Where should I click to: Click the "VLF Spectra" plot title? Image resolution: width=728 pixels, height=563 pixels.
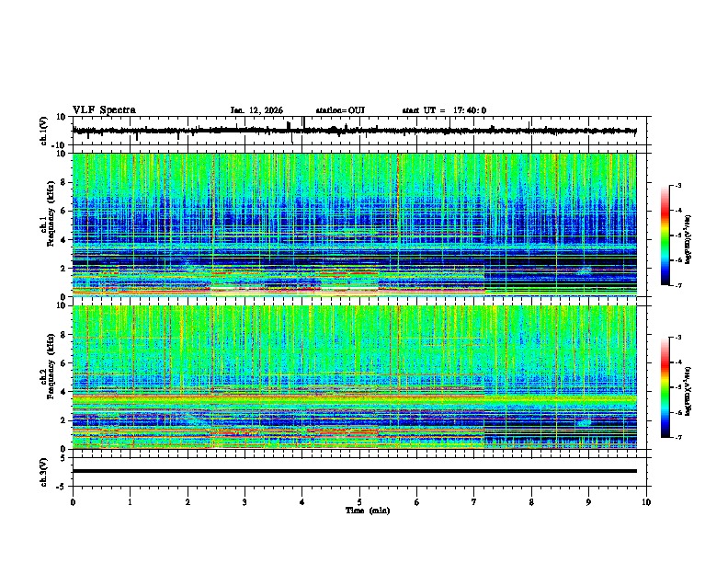[x=104, y=110]
